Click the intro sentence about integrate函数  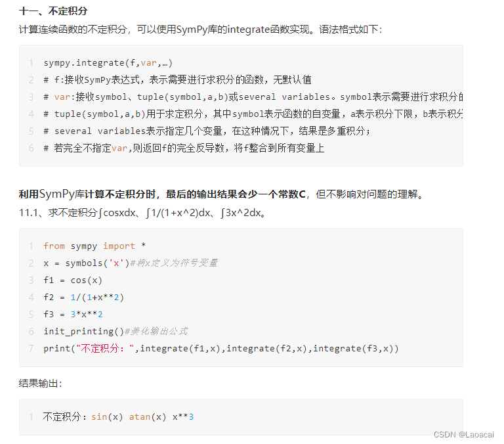(x=201, y=30)
